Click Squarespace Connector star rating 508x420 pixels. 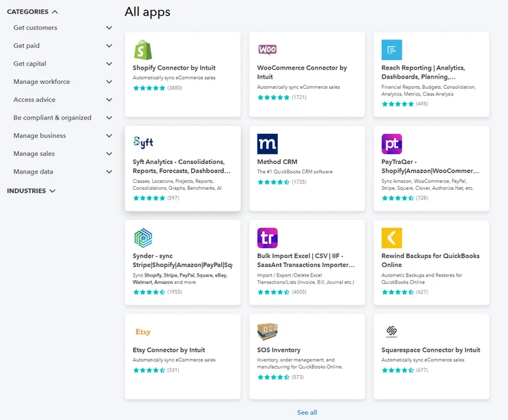coord(398,370)
